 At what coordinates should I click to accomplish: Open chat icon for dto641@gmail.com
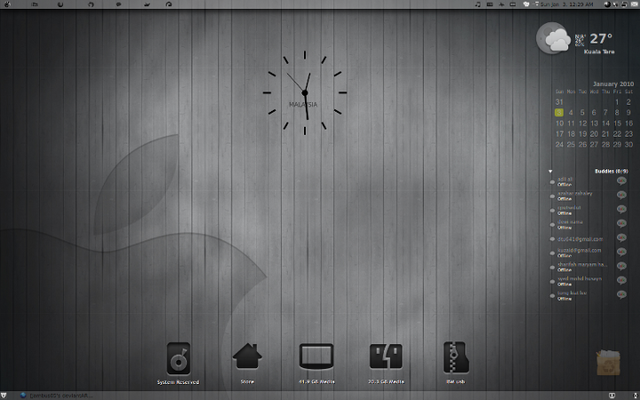621,238
